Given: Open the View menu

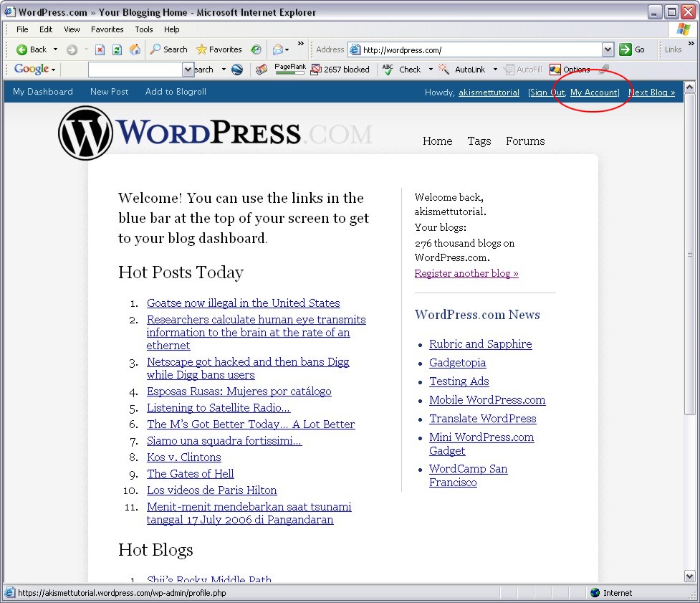Looking at the screenshot, I should coord(72,29).
